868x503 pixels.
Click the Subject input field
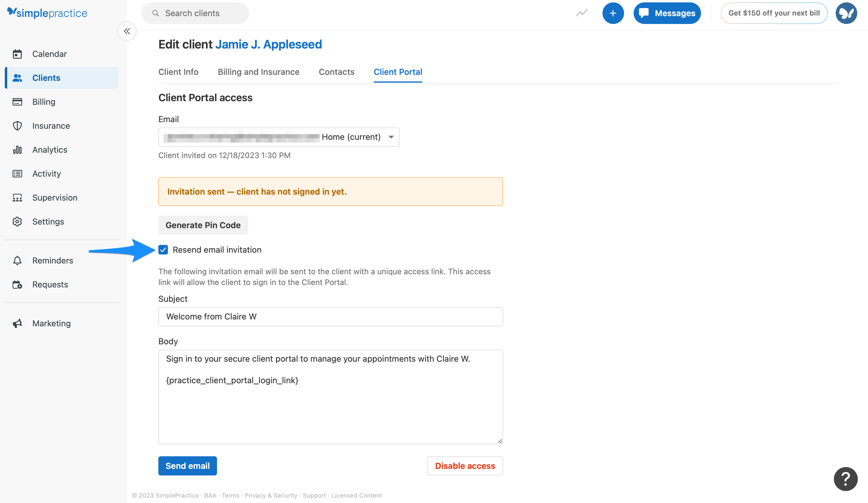click(330, 316)
